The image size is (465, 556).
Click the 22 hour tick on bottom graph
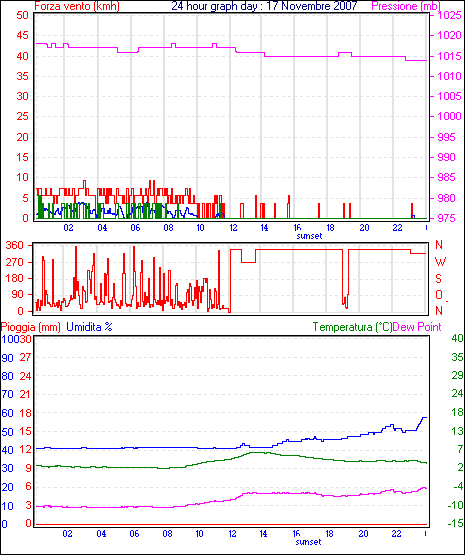click(x=396, y=533)
